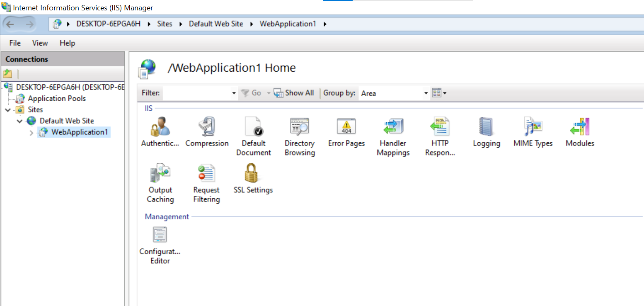Click the Connections panel connect toolbar icon
Viewport: 644px width, 306px height.
[7, 74]
